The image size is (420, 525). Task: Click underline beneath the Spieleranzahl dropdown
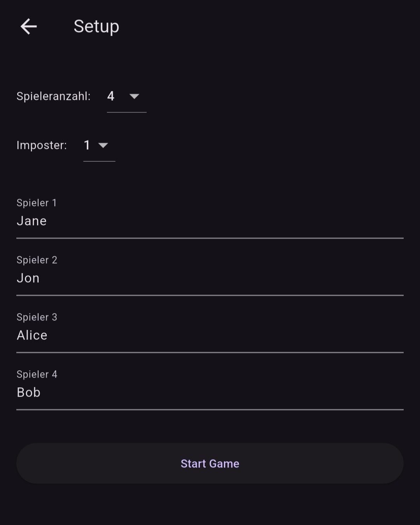click(127, 112)
